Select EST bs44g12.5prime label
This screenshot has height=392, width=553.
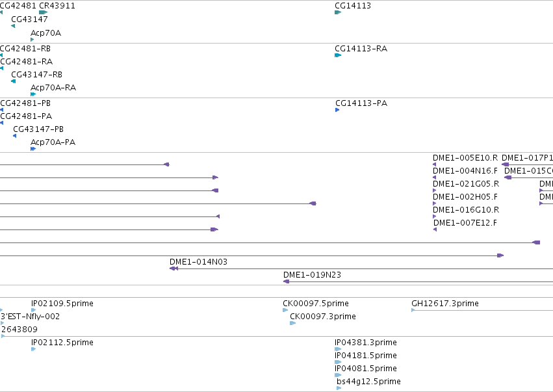(368, 382)
